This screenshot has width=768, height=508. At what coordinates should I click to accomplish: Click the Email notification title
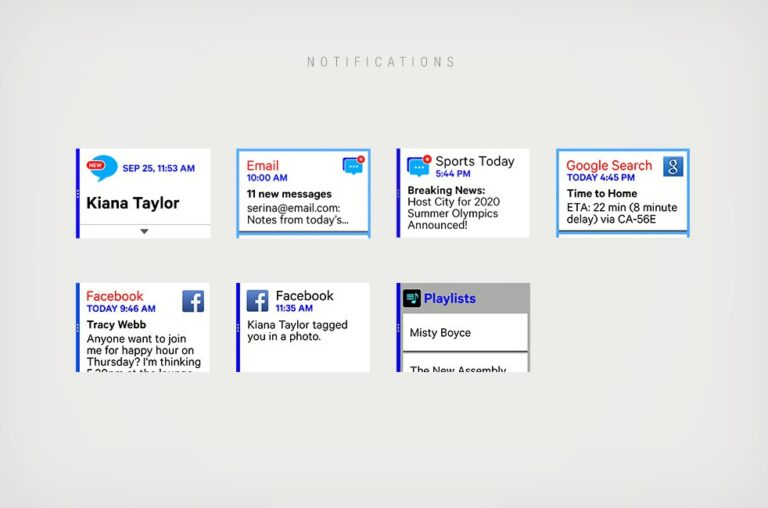click(263, 165)
